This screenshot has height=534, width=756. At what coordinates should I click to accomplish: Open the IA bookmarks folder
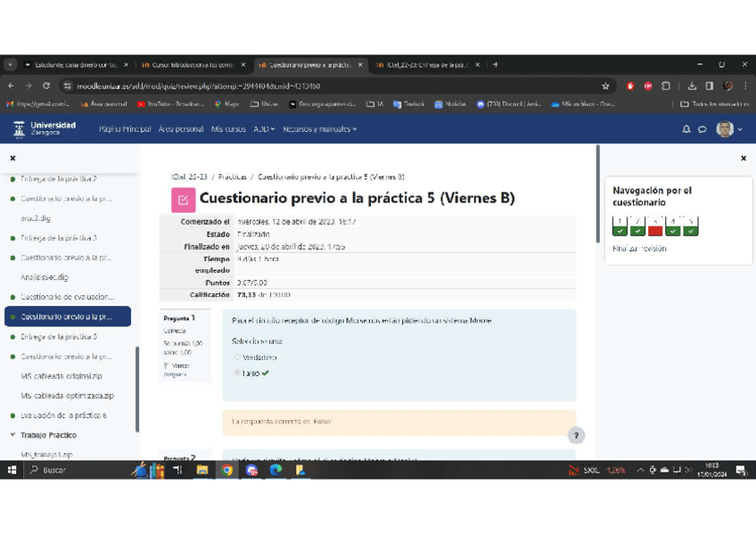click(375, 104)
